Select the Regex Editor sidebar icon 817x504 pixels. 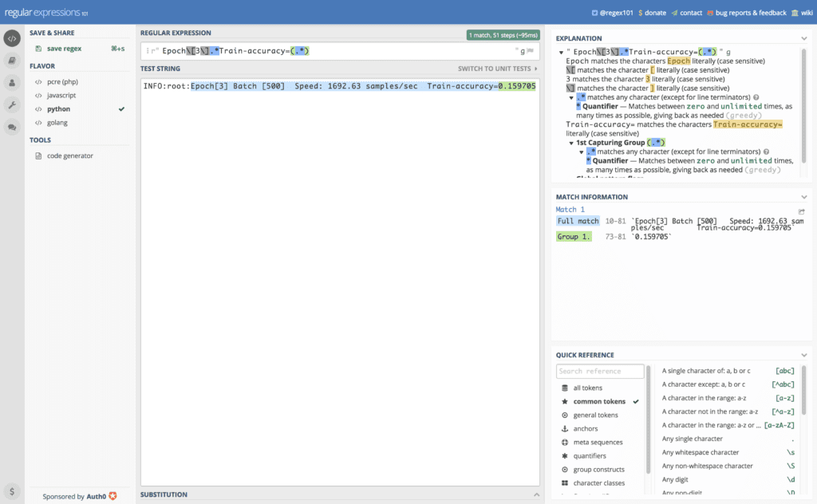coord(11,38)
